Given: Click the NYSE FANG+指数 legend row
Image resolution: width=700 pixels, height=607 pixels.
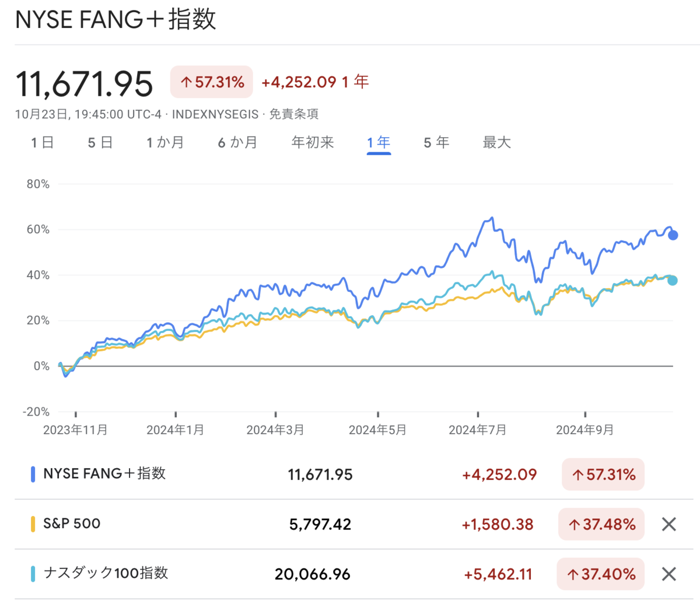Looking at the screenshot, I should [x=105, y=473].
